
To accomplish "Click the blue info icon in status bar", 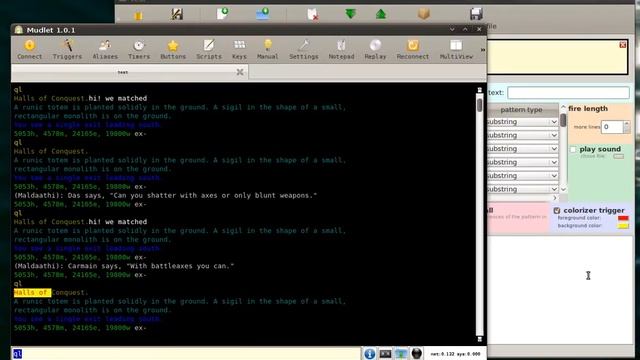I will (x=369, y=353).
